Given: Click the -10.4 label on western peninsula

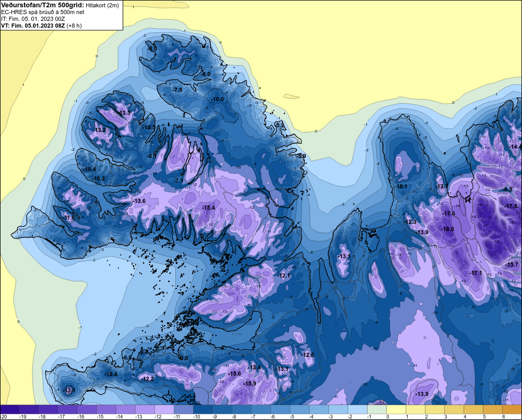Looking at the screenshot, I should pos(90,169).
